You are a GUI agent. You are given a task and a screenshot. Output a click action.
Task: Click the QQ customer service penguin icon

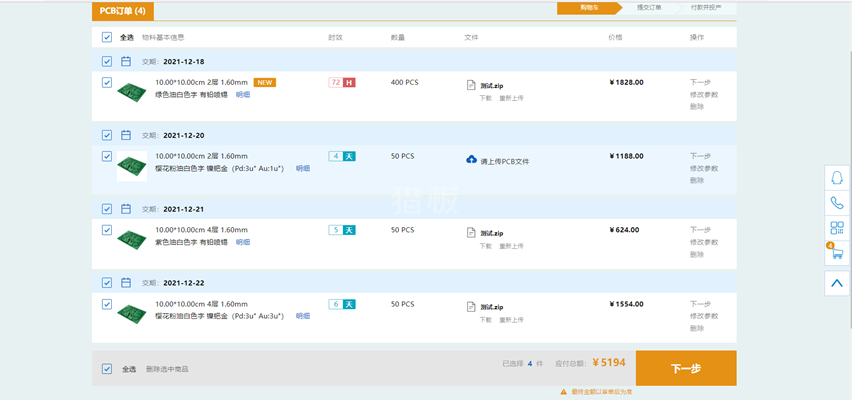pos(837,177)
